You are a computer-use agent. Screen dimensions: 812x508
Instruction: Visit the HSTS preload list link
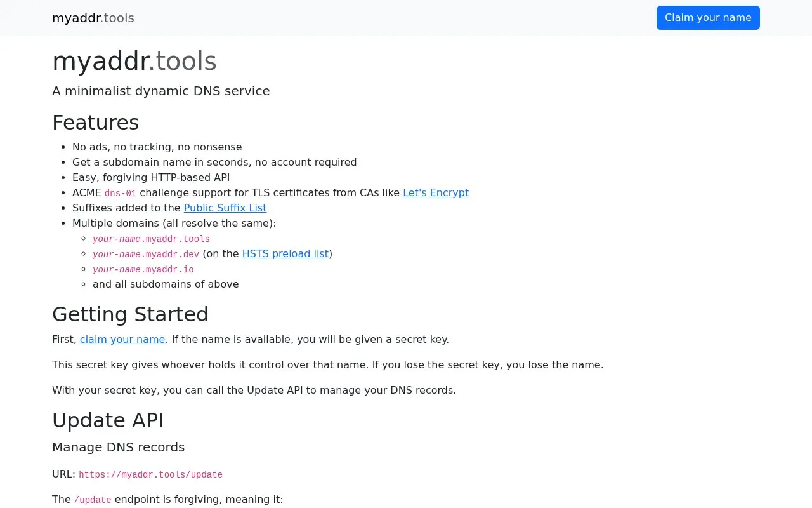click(285, 253)
